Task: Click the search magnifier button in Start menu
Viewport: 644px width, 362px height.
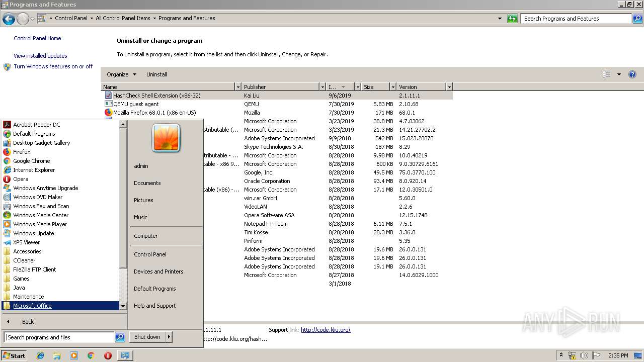Action: point(120,337)
